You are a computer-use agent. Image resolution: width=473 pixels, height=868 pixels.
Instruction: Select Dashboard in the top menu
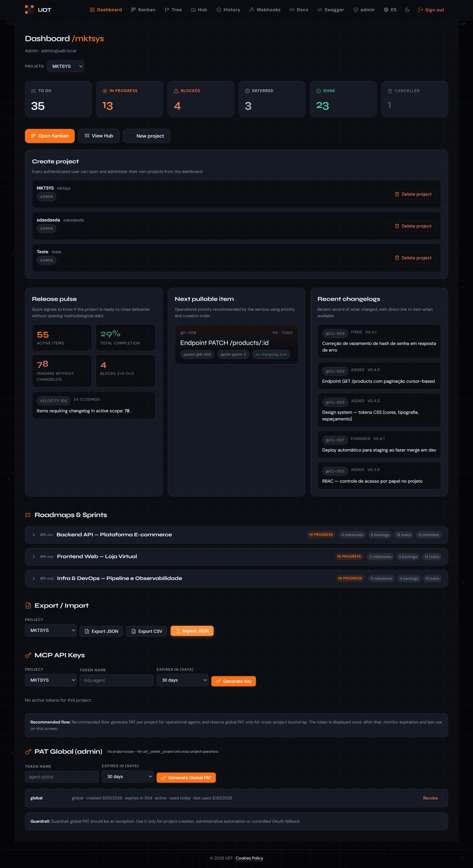105,10
